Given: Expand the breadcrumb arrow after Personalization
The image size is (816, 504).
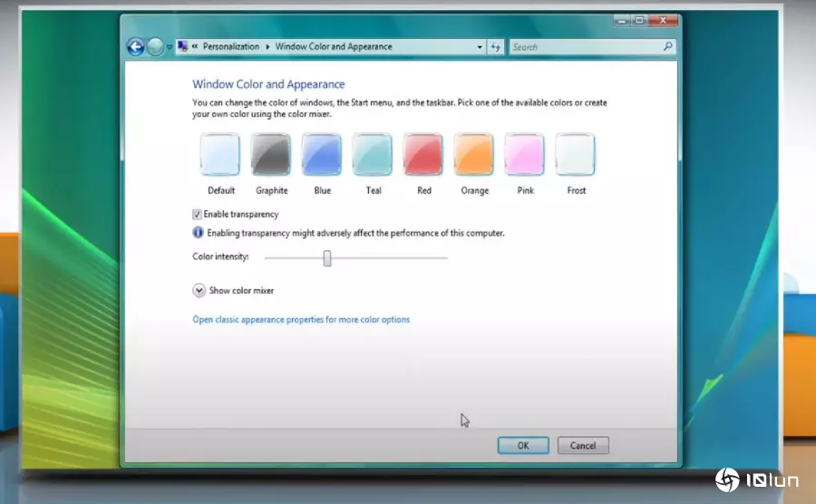Looking at the screenshot, I should click(x=267, y=47).
